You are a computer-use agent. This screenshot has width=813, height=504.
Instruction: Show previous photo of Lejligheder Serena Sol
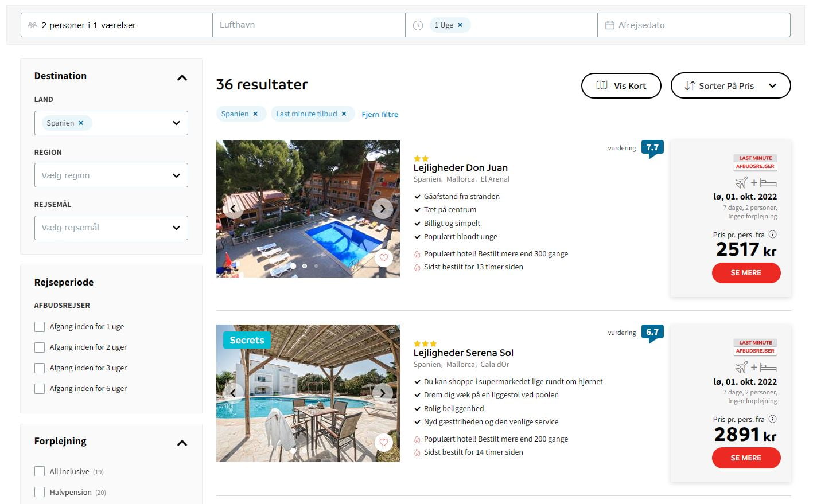pos(234,393)
